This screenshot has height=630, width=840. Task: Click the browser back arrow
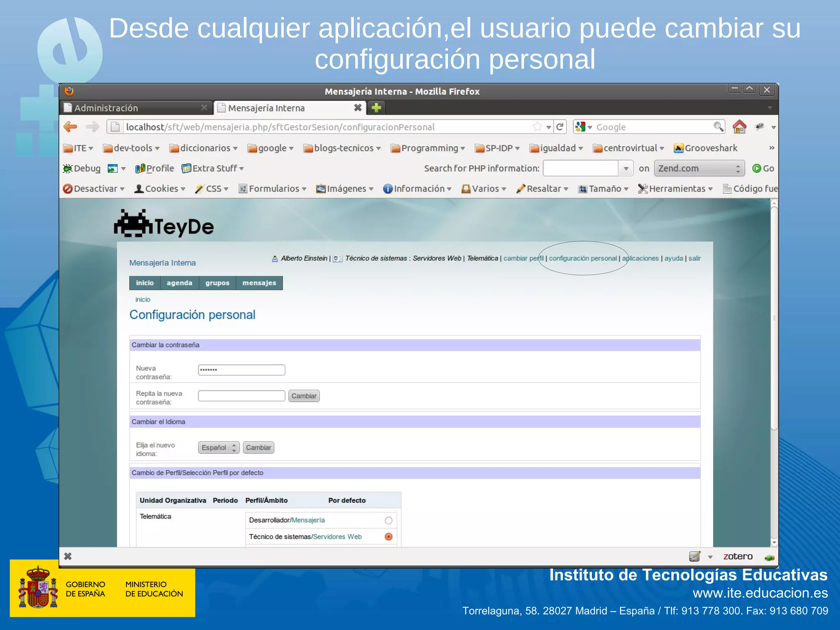pos(71,127)
